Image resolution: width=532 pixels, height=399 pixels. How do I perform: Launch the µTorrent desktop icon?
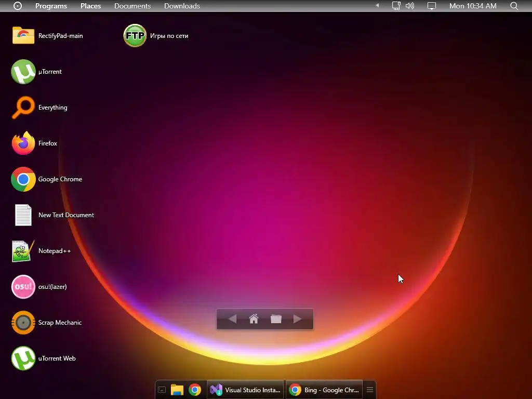23,72
